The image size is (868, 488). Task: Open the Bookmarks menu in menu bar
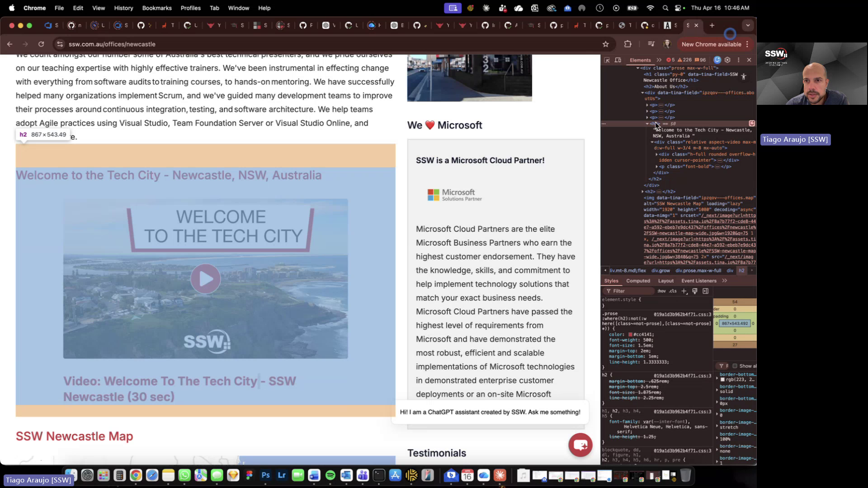157,8
